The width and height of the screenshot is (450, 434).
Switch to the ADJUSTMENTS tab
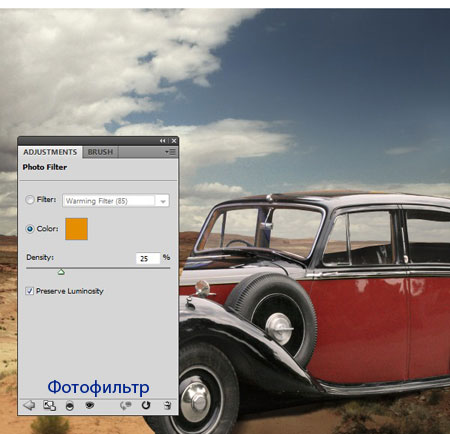(x=50, y=152)
